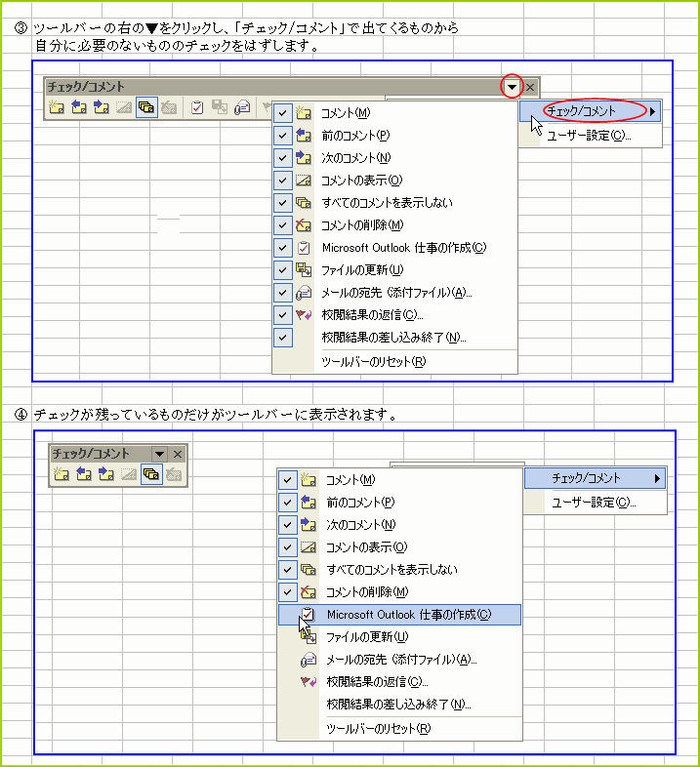Viewport: 700px width, 767px height.
Task: Uncheck コメントの表示(O) checkbox in step ④ menu
Action: pyautogui.click(x=288, y=547)
